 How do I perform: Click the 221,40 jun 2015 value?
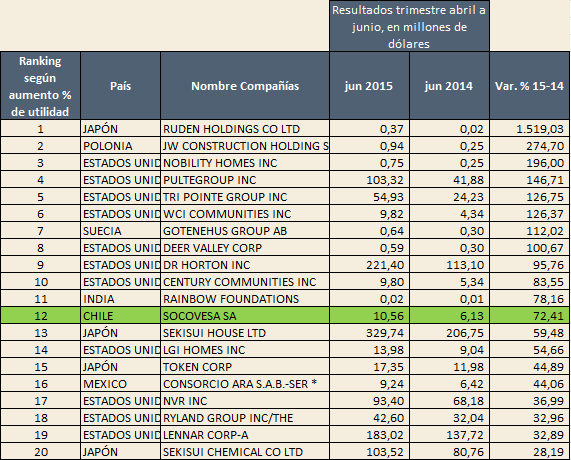click(x=369, y=265)
